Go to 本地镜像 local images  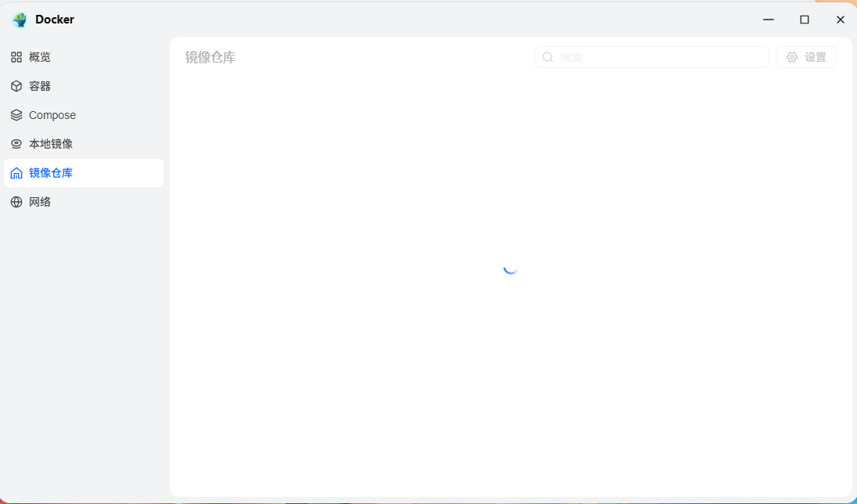[x=84, y=144]
